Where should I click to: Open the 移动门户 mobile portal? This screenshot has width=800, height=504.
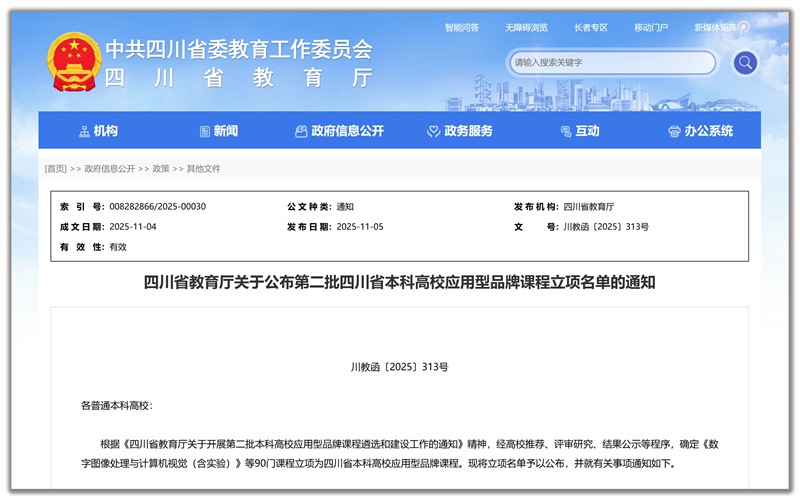651,27
